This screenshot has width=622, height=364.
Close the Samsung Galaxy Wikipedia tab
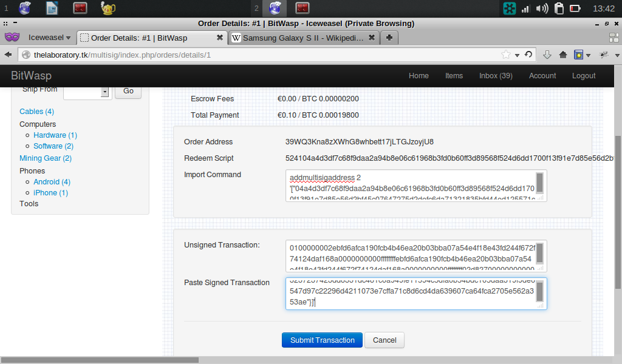(371, 38)
